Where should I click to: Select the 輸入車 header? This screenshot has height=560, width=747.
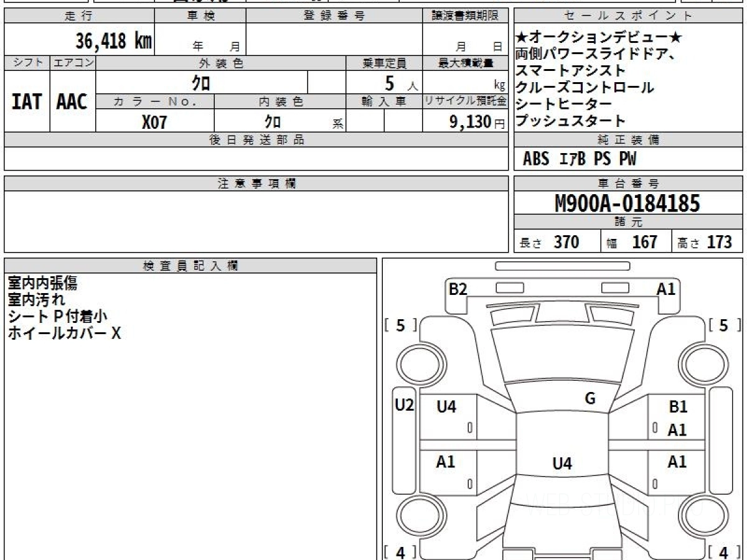384,102
